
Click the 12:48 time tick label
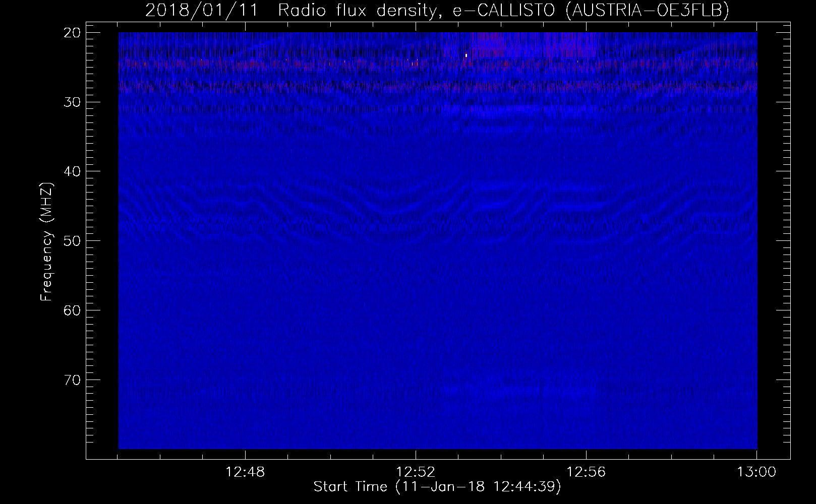point(245,472)
